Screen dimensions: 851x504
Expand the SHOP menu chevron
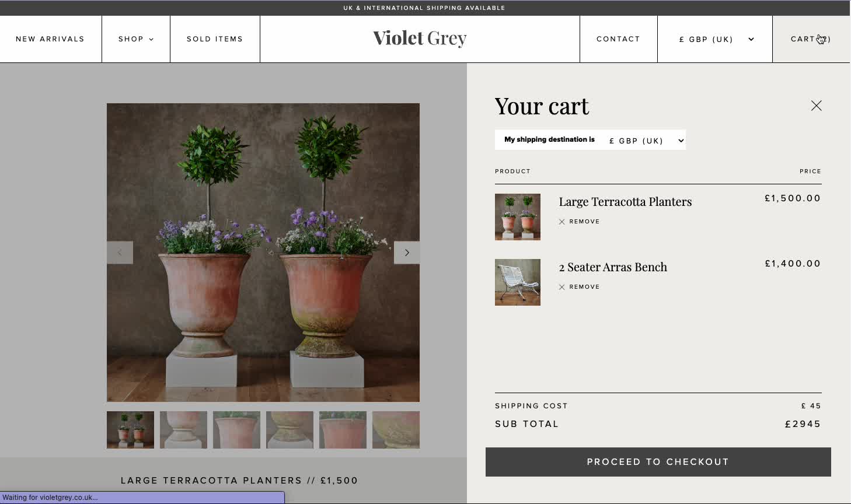coord(151,40)
